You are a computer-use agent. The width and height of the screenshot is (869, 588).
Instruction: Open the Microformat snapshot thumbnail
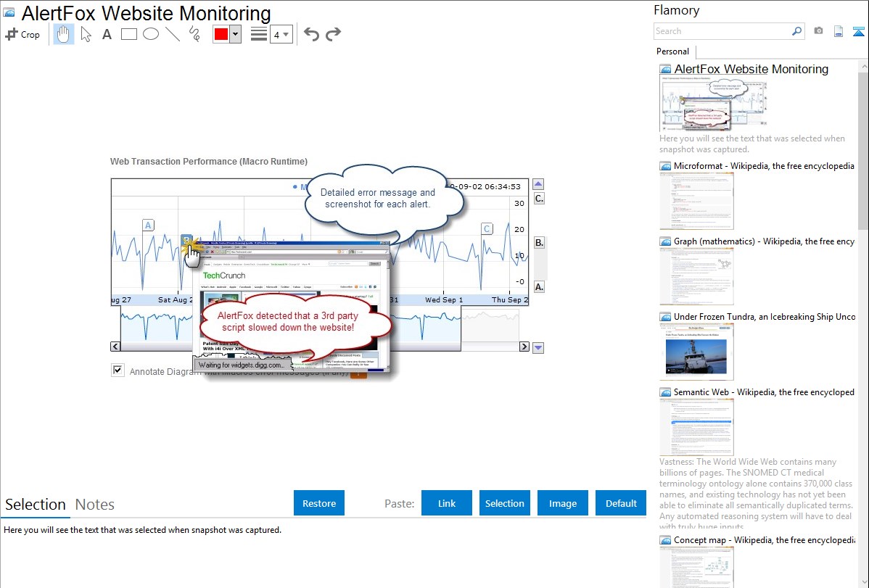(696, 201)
